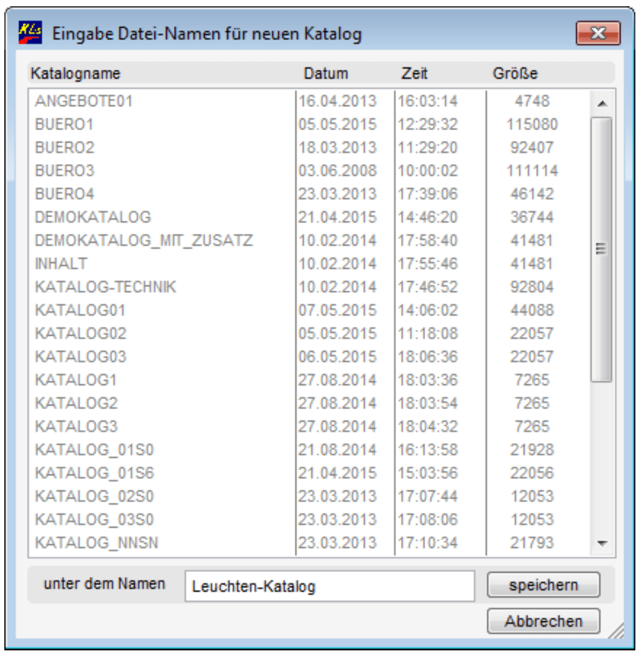
Task: Click the time 12:29:32
Action: pyautogui.click(x=427, y=125)
